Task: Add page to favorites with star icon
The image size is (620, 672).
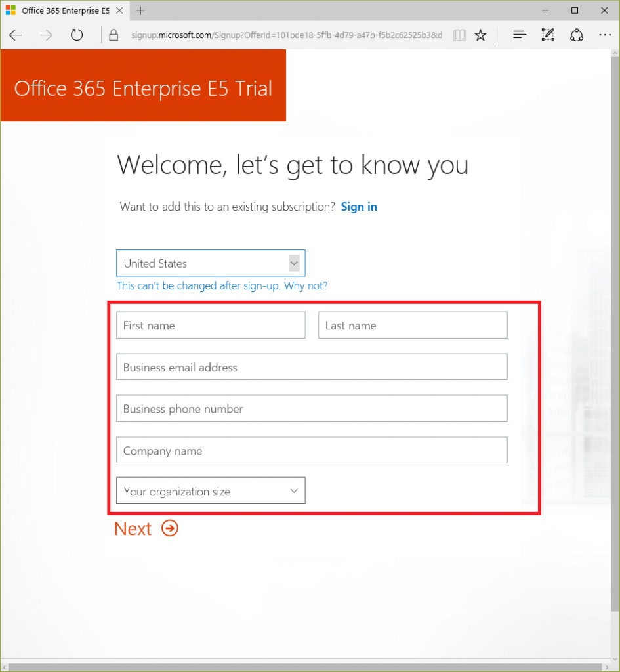Action: [480, 35]
